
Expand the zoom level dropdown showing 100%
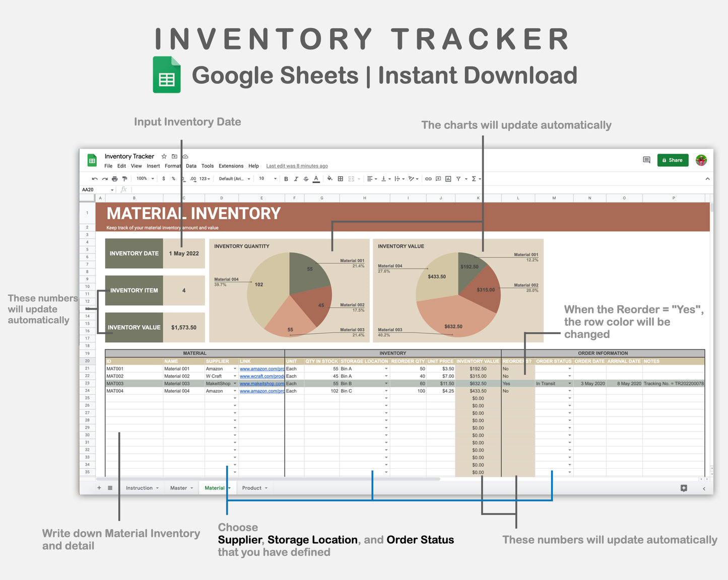144,179
